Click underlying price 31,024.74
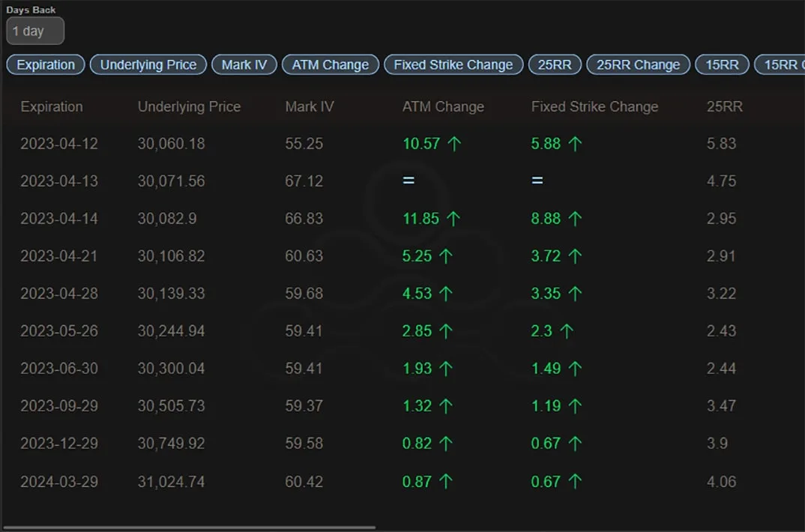 tap(171, 482)
